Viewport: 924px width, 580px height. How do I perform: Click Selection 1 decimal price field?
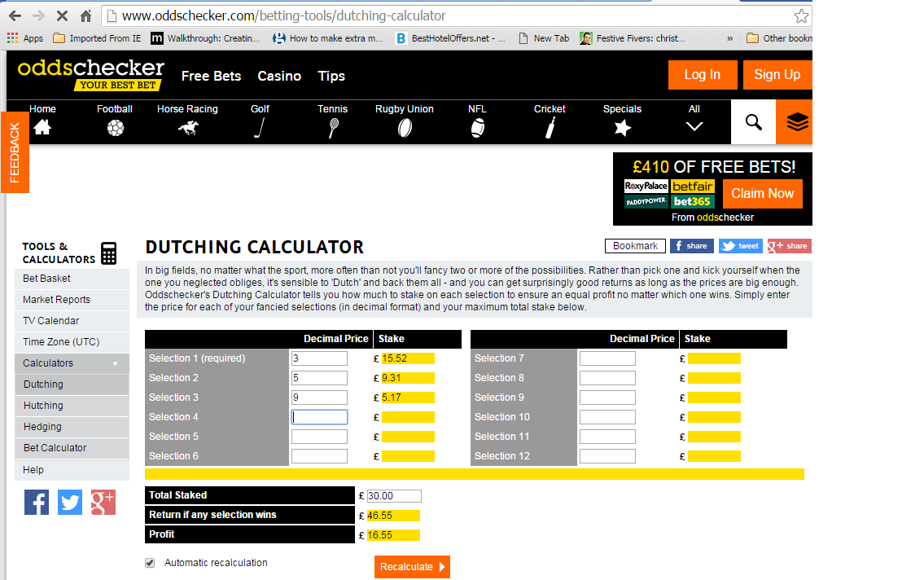tap(319, 358)
